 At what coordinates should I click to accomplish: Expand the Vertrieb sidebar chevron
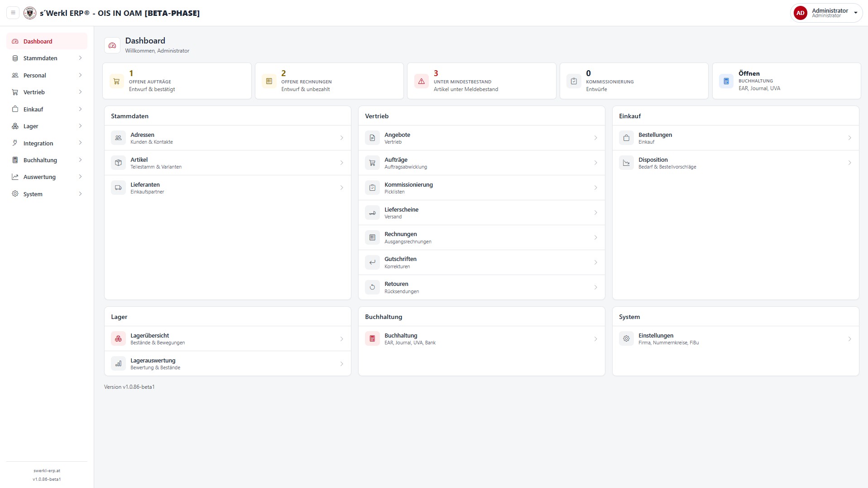click(x=80, y=92)
